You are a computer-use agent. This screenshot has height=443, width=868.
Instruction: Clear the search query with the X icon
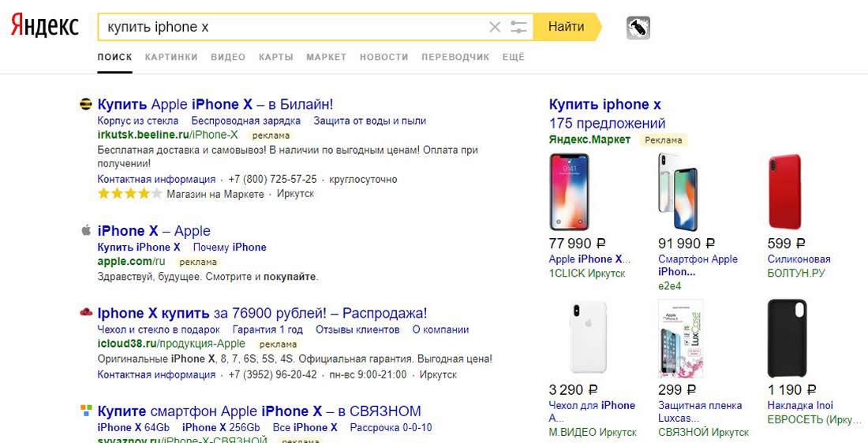pyautogui.click(x=495, y=28)
